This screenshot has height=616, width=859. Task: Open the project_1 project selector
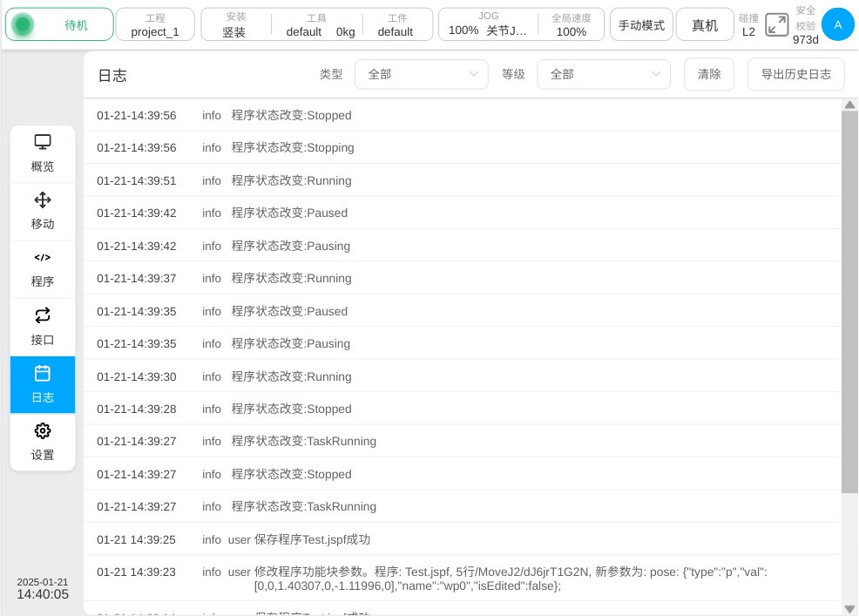pyautogui.click(x=155, y=25)
